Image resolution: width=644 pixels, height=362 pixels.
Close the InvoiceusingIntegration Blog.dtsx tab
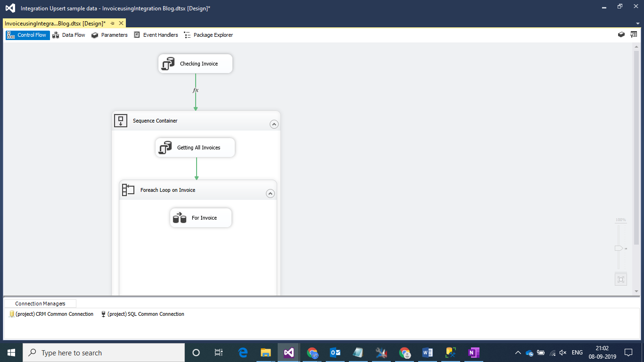pos(121,23)
